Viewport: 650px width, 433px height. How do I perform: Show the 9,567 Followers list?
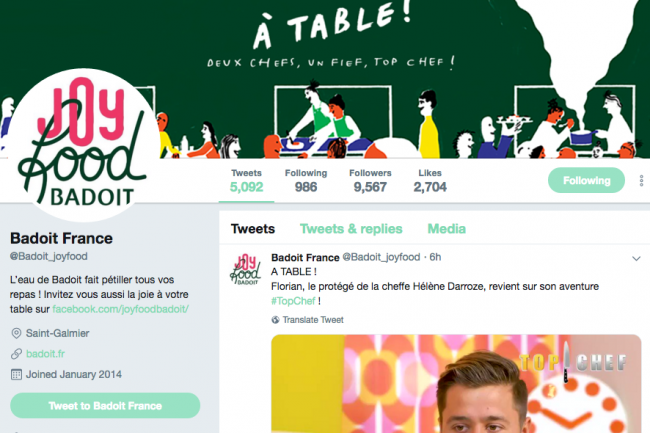[370, 181]
